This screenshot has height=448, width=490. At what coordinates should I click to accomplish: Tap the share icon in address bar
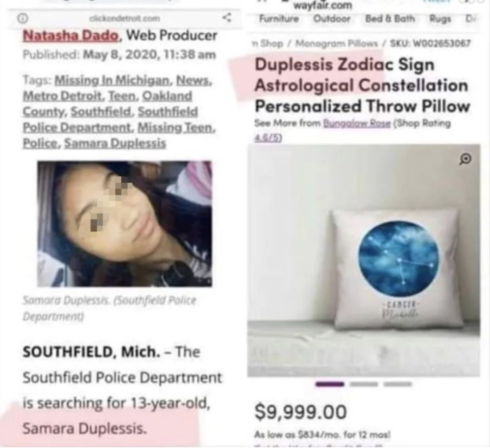(x=227, y=18)
